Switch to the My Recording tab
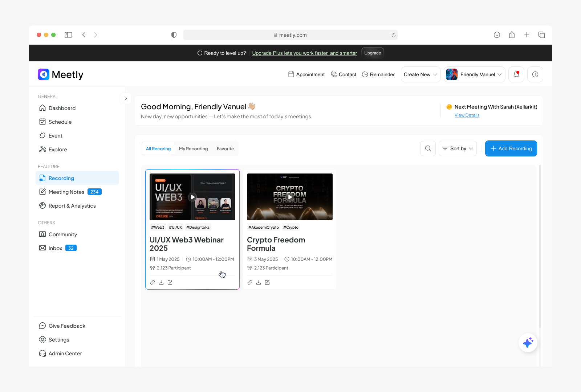This screenshot has width=581, height=392. pyautogui.click(x=193, y=148)
